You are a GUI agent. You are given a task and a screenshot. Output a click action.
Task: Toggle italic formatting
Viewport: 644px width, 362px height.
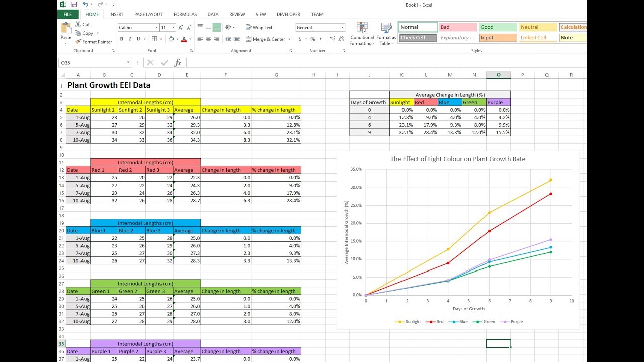[x=130, y=39]
